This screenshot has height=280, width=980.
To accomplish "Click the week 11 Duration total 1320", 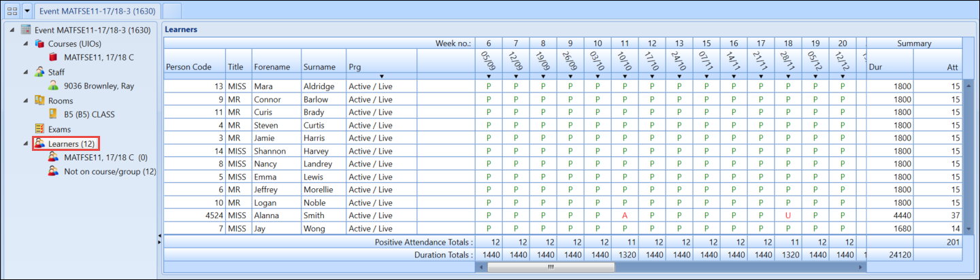I will pyautogui.click(x=625, y=254).
